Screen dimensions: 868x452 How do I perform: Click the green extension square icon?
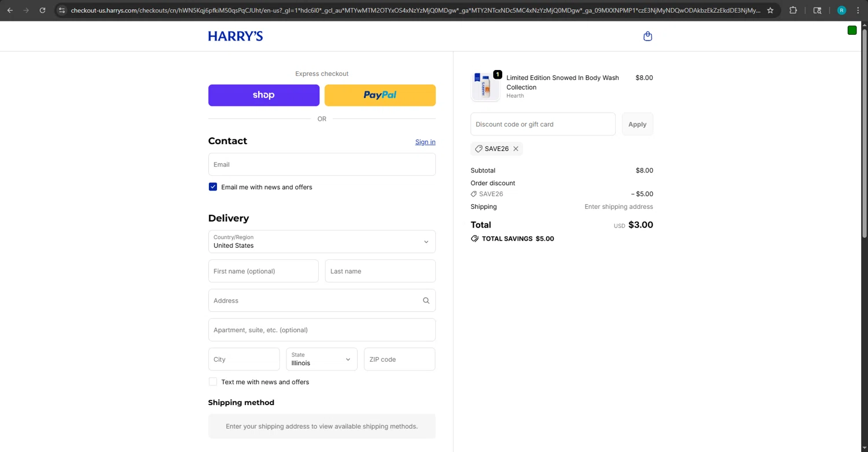pyautogui.click(x=852, y=30)
